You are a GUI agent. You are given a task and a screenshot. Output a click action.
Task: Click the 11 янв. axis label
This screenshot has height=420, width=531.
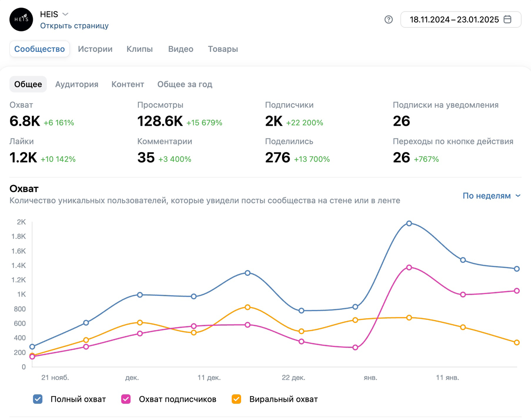447,378
